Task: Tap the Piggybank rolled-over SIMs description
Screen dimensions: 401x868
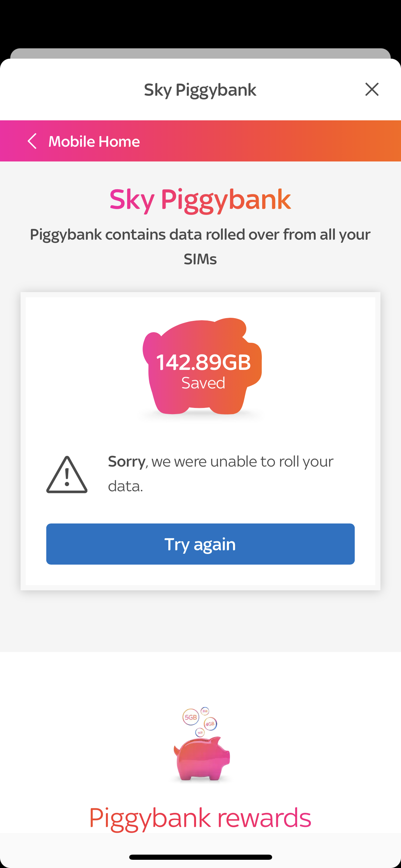Action: point(200,246)
